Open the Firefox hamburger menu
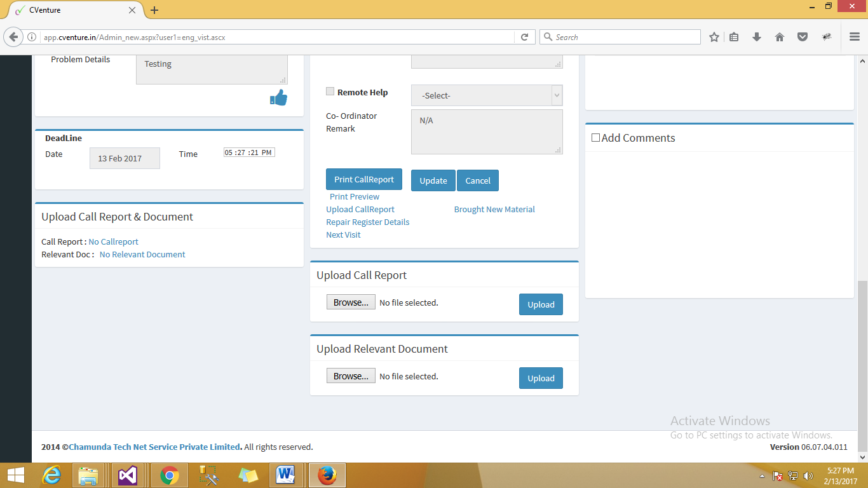The image size is (868, 488). click(x=855, y=37)
